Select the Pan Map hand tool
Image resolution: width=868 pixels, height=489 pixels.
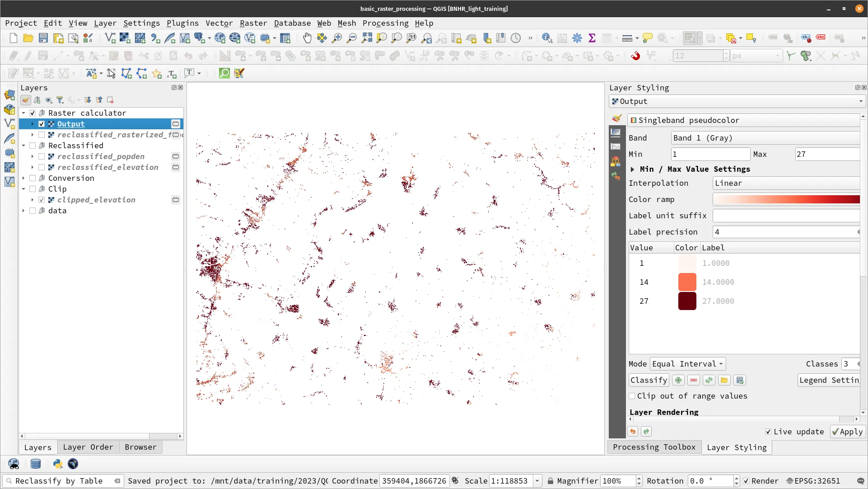tap(307, 38)
